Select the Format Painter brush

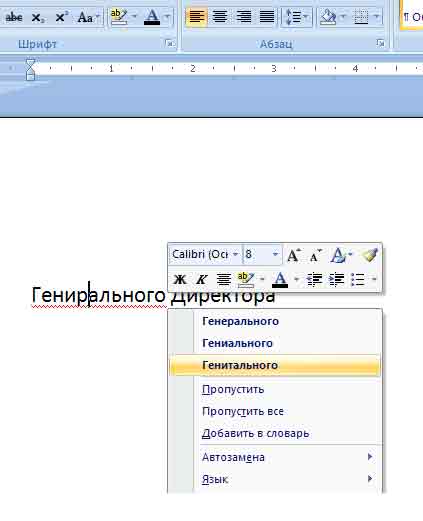370,255
